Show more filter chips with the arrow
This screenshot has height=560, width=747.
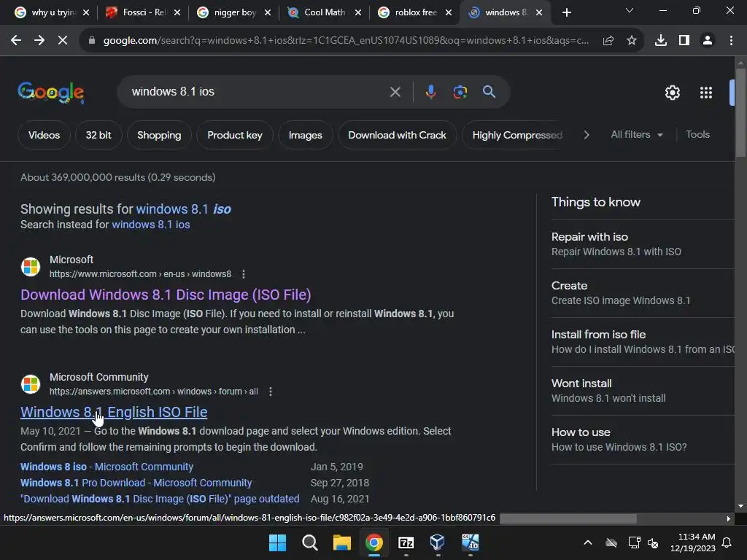[x=587, y=135]
